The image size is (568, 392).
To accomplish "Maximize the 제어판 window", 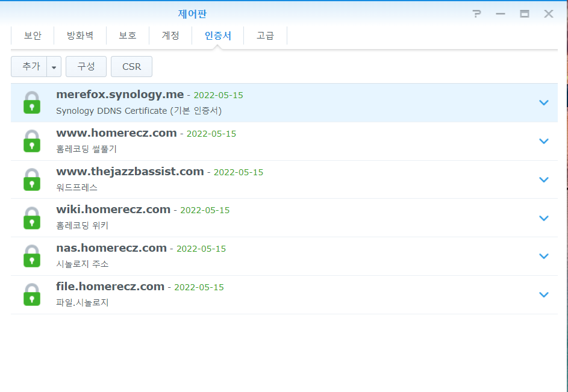I will [525, 14].
